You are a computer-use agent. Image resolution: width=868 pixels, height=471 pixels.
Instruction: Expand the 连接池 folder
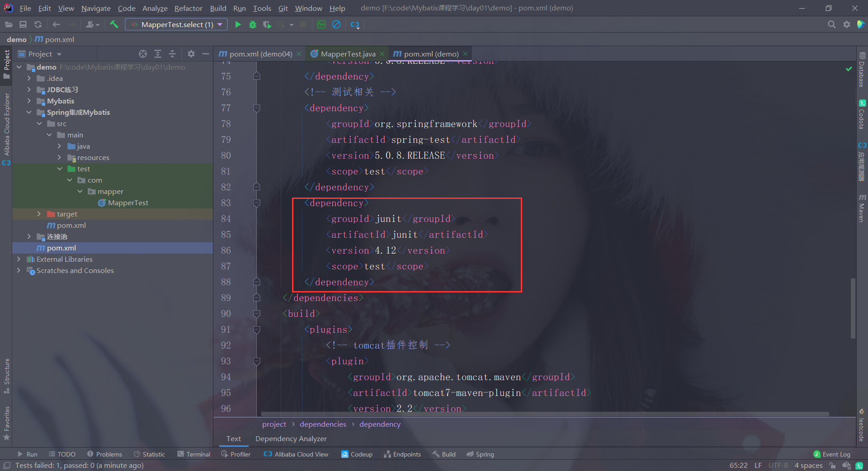[x=29, y=236]
